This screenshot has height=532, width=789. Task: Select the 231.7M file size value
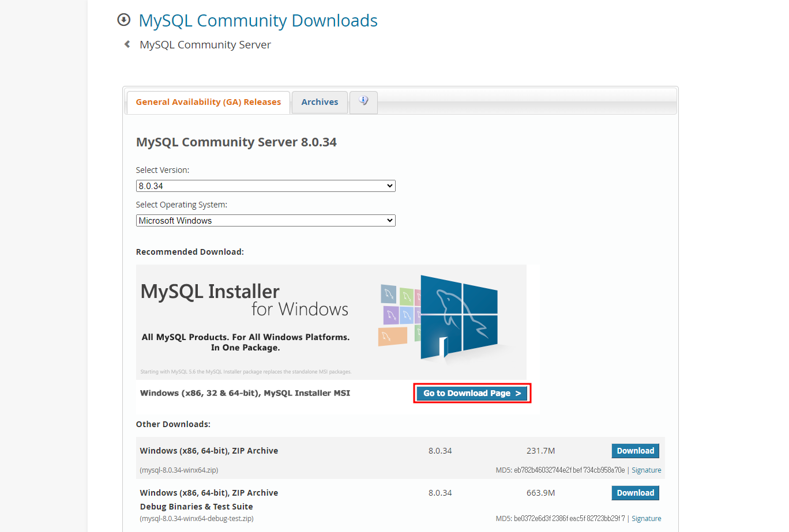click(540, 451)
